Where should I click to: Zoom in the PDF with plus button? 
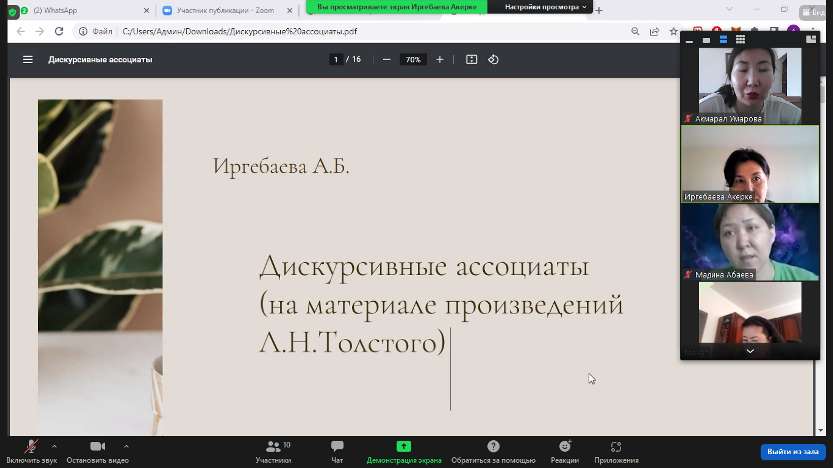coord(440,60)
